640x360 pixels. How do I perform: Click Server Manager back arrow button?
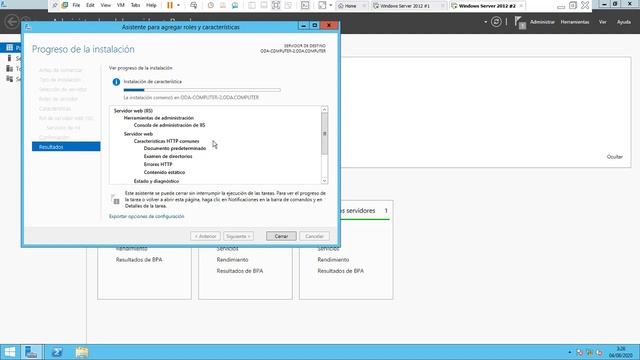click(12, 22)
